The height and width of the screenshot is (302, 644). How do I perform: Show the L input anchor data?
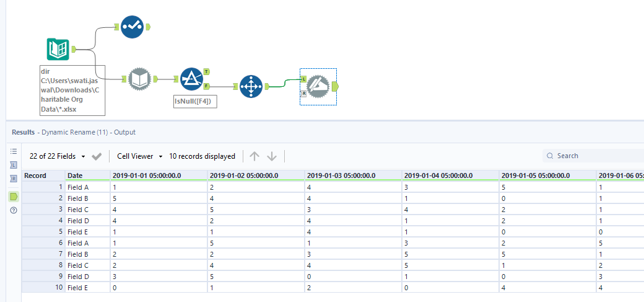13,165
